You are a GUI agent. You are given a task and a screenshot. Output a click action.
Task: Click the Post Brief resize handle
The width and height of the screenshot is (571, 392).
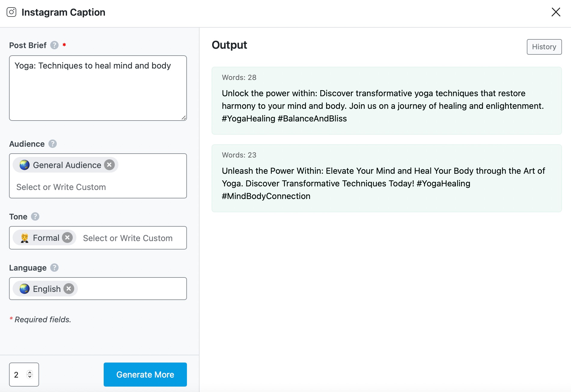click(184, 118)
